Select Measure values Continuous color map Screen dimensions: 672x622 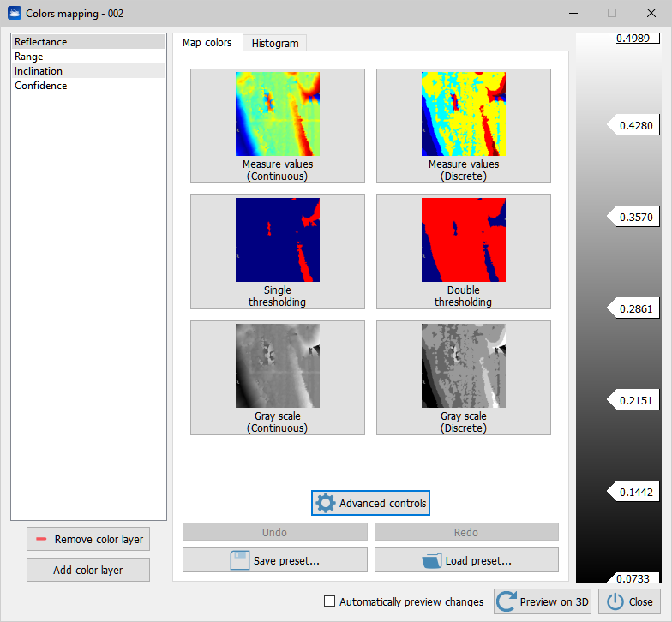(x=277, y=125)
